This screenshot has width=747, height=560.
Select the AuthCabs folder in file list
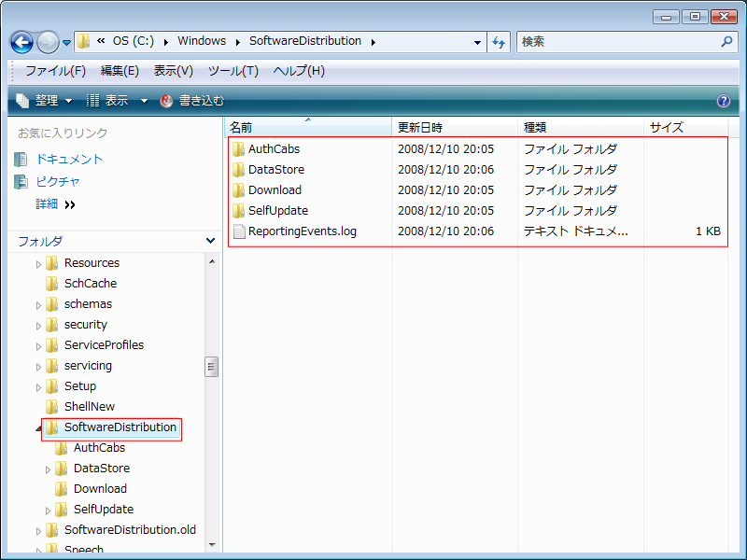[x=274, y=149]
